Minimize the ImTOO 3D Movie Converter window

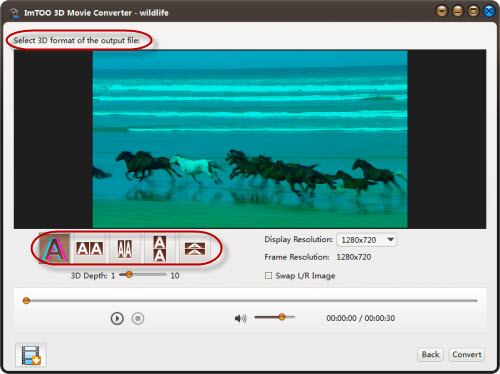tap(458, 11)
